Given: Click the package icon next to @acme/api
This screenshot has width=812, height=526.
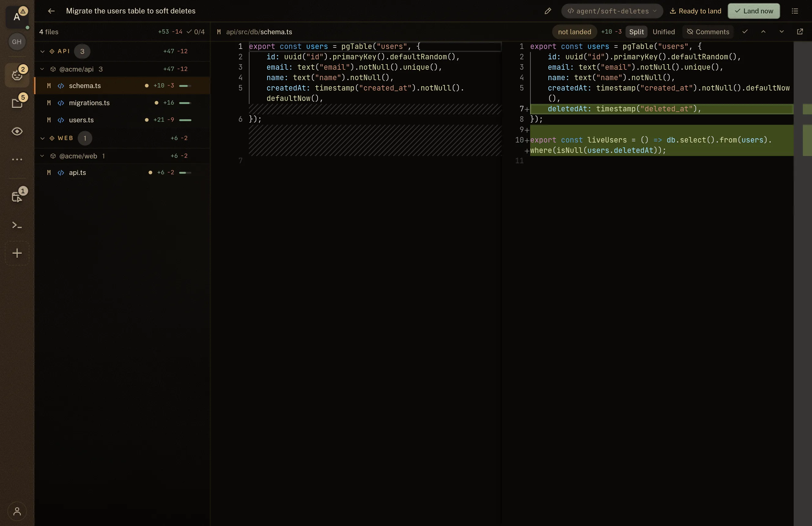Looking at the screenshot, I should pos(53,69).
